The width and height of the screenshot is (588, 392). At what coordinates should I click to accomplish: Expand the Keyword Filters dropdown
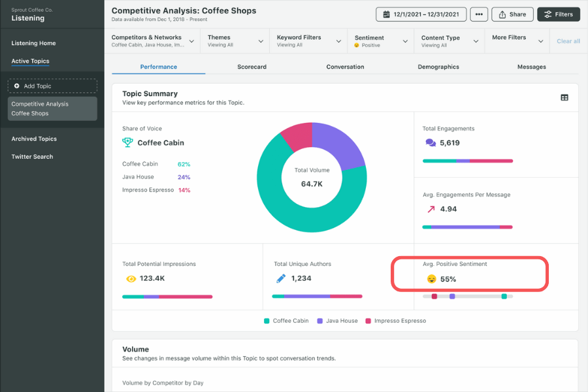[x=338, y=41]
